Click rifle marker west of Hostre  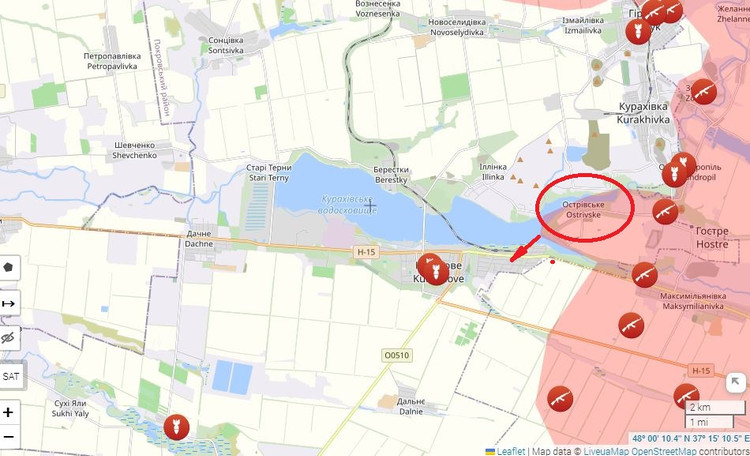coord(665,211)
